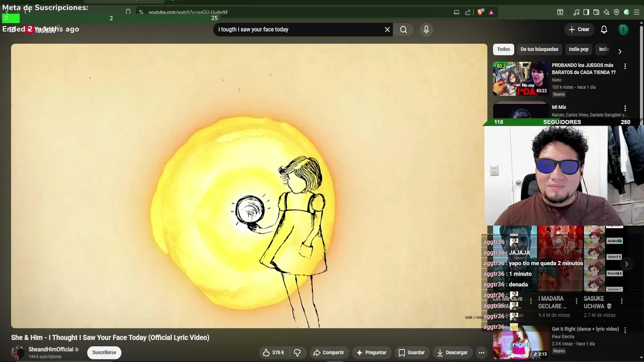Image resolution: width=644 pixels, height=362 pixels.
Task: Open options for Get It Right video
Action: point(625,330)
